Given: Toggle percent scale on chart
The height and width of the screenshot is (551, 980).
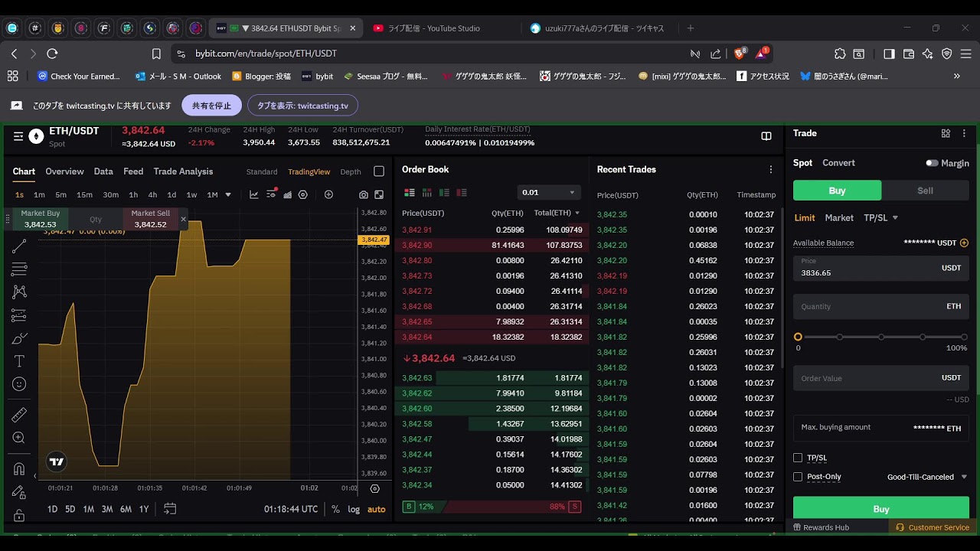Looking at the screenshot, I should pyautogui.click(x=335, y=509).
